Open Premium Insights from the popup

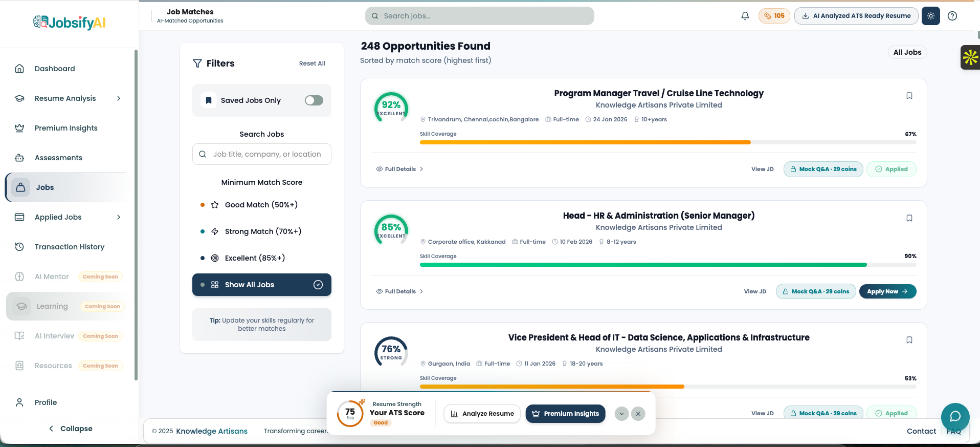click(565, 414)
